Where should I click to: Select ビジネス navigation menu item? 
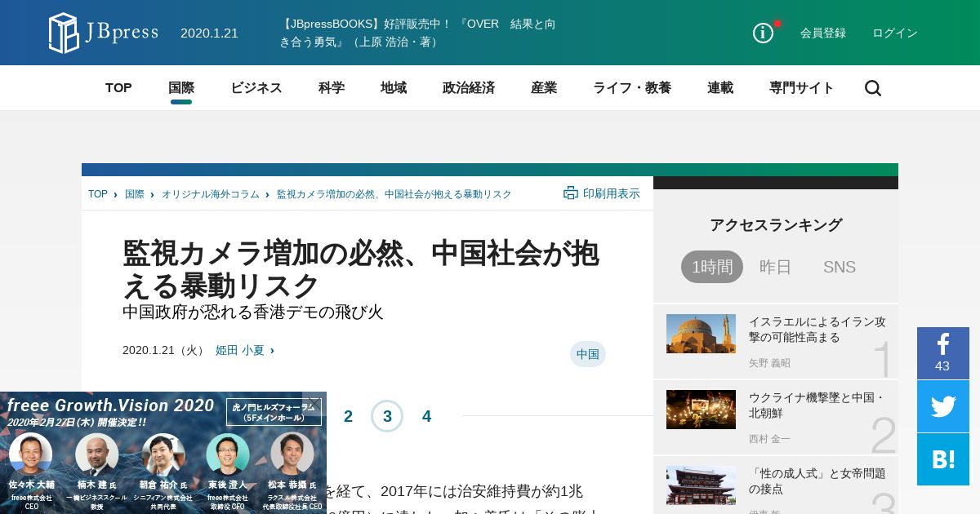256,88
